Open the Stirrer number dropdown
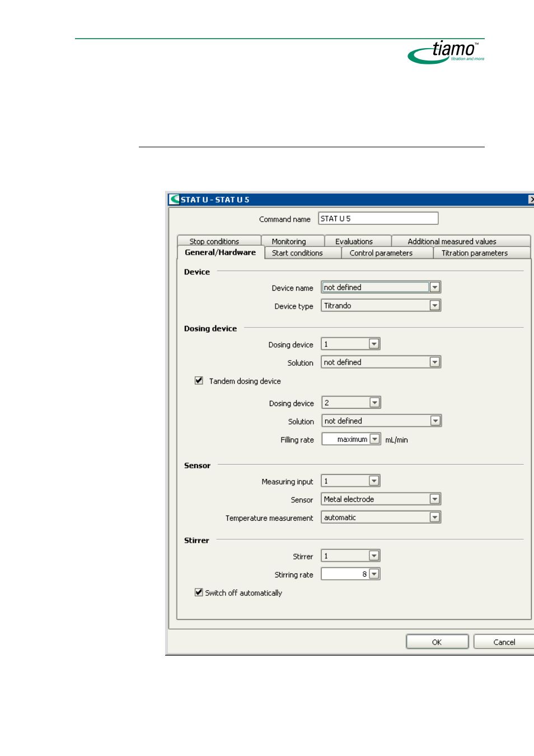The width and height of the screenshot is (534, 756). [x=374, y=556]
